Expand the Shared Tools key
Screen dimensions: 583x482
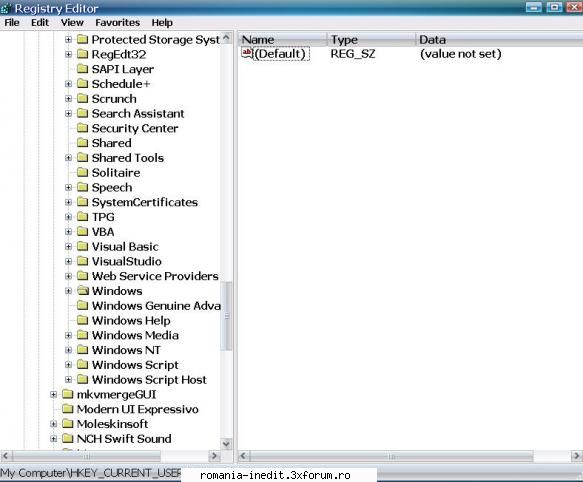coord(68,158)
